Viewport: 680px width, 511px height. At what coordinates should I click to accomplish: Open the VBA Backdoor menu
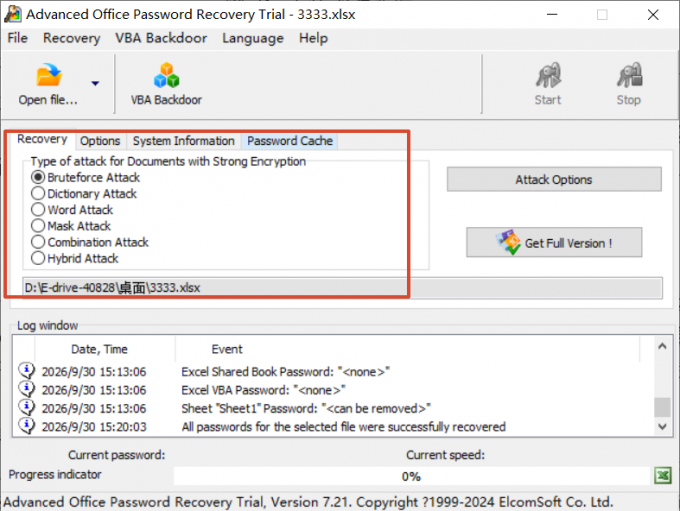click(x=161, y=38)
